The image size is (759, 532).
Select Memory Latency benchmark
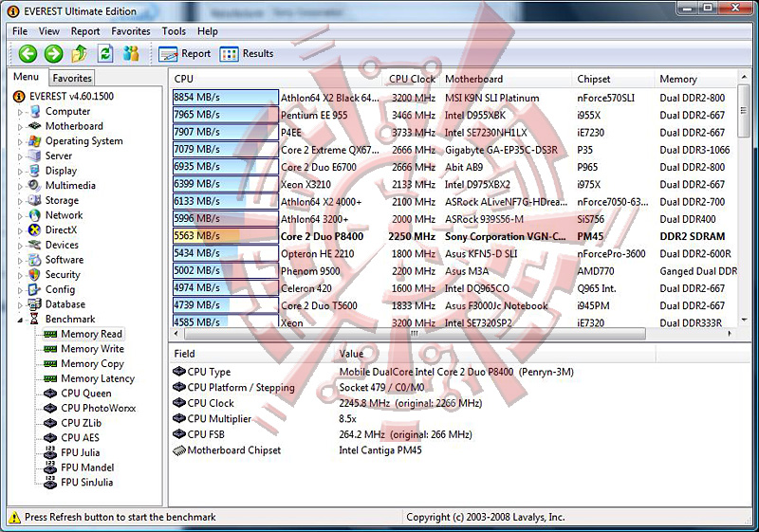click(98, 378)
